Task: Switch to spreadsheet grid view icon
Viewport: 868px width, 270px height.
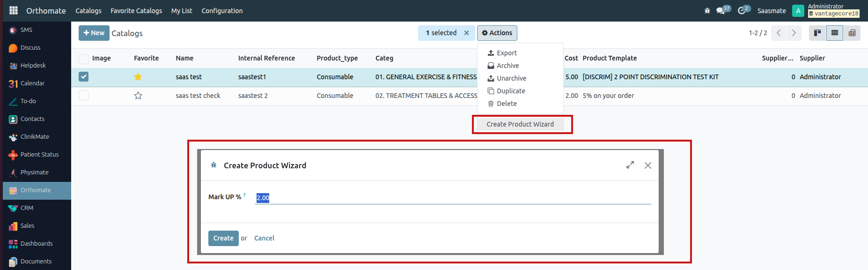Action: tap(852, 33)
